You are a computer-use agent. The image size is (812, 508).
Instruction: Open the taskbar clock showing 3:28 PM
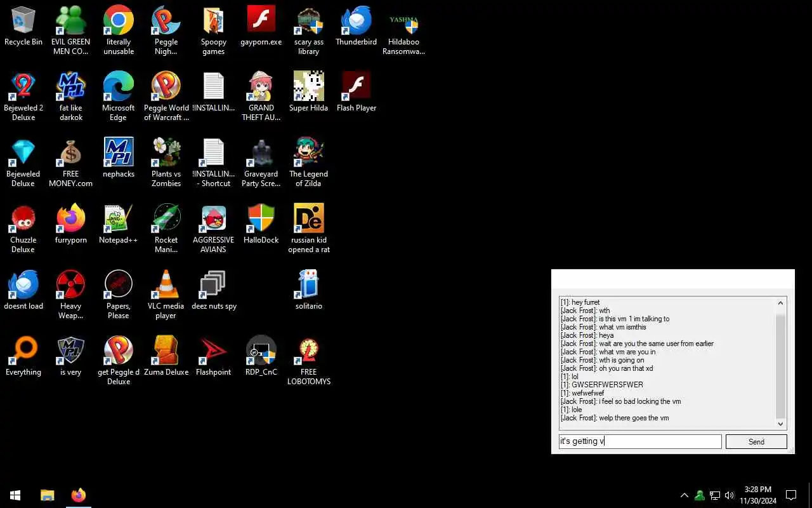click(758, 495)
